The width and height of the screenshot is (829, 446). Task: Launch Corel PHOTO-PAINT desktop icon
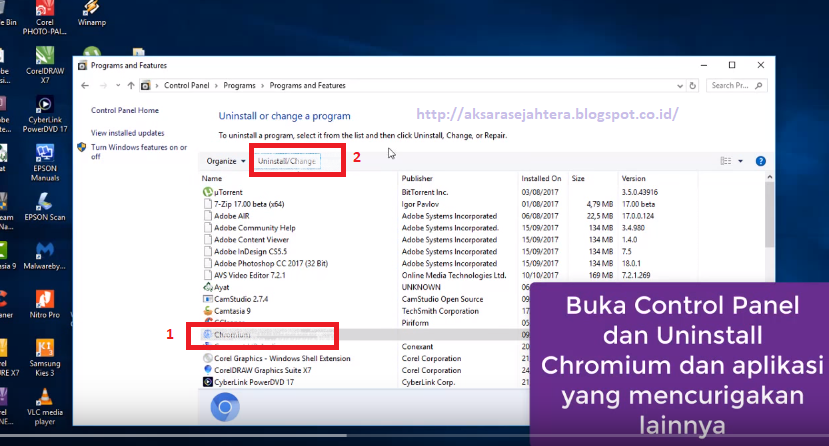tap(45, 18)
